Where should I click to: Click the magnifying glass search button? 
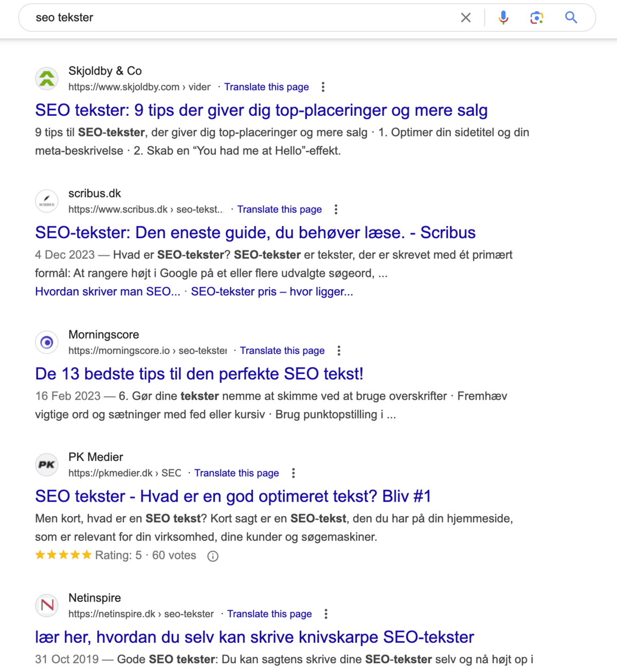point(571,18)
